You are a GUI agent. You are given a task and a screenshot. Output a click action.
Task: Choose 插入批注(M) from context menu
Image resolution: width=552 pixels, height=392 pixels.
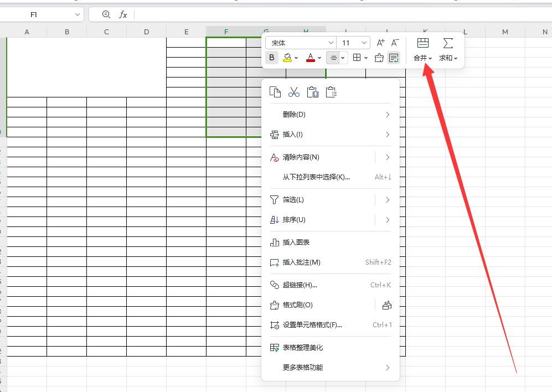click(301, 262)
